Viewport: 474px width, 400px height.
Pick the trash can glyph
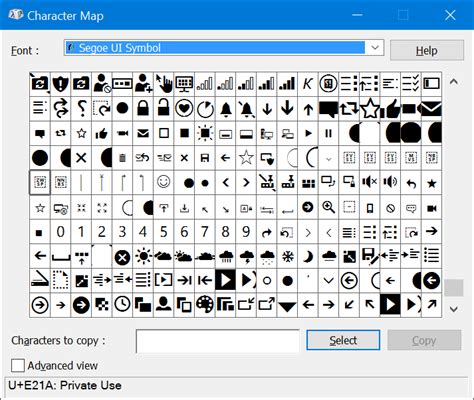tap(122, 158)
